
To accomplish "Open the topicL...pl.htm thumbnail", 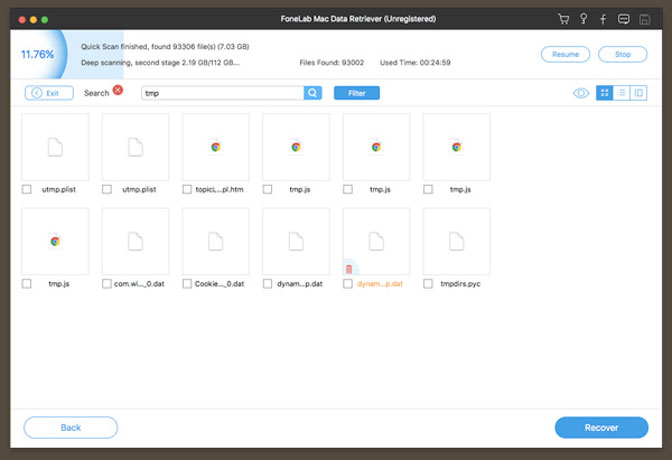I will pos(216,147).
